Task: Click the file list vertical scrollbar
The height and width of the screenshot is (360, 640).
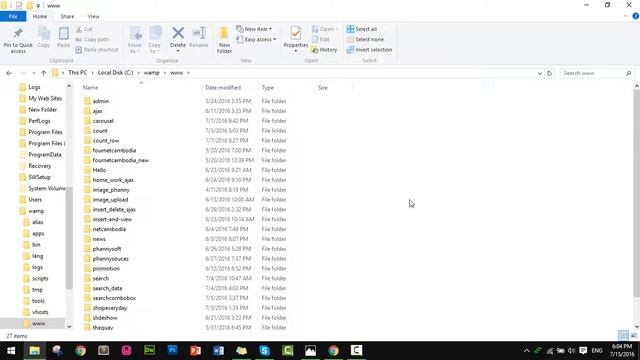Action: pos(636,193)
